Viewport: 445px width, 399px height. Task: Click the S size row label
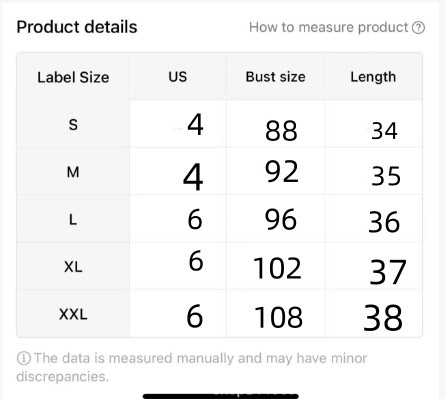point(73,125)
